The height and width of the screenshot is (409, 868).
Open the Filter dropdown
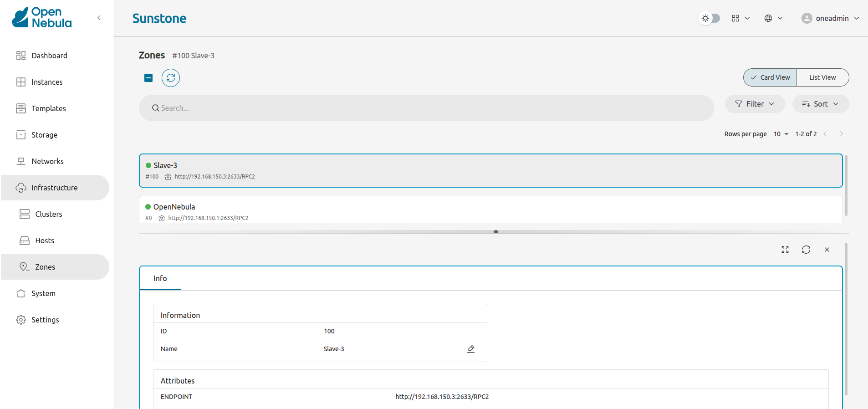[x=755, y=104]
